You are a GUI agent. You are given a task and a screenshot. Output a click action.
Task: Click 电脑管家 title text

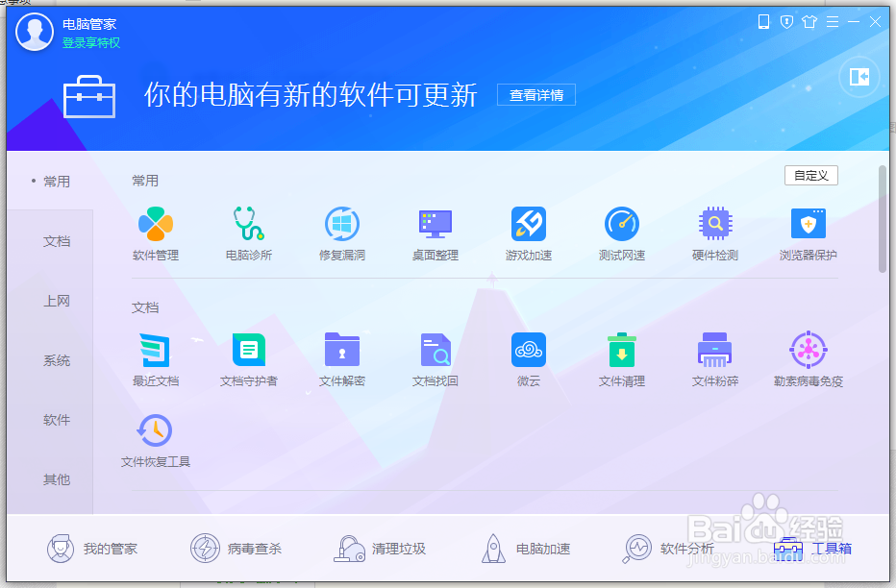click(x=89, y=24)
